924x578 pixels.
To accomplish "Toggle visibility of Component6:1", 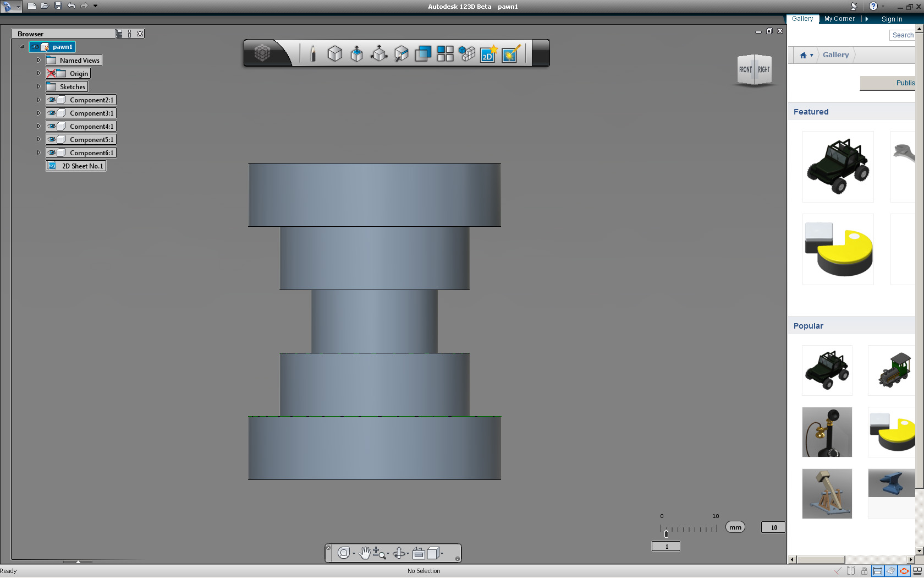I will point(52,152).
